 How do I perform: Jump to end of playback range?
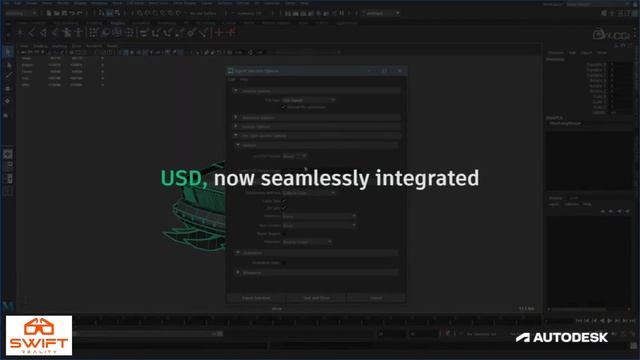pyautogui.click(x=633, y=321)
